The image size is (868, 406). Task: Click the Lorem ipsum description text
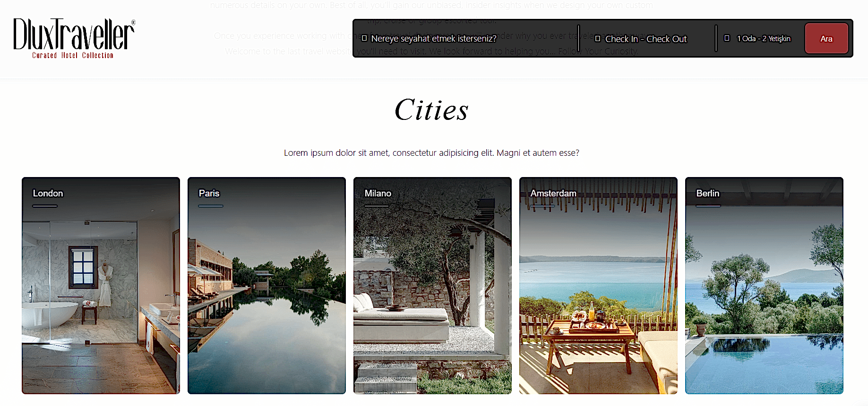click(x=431, y=153)
